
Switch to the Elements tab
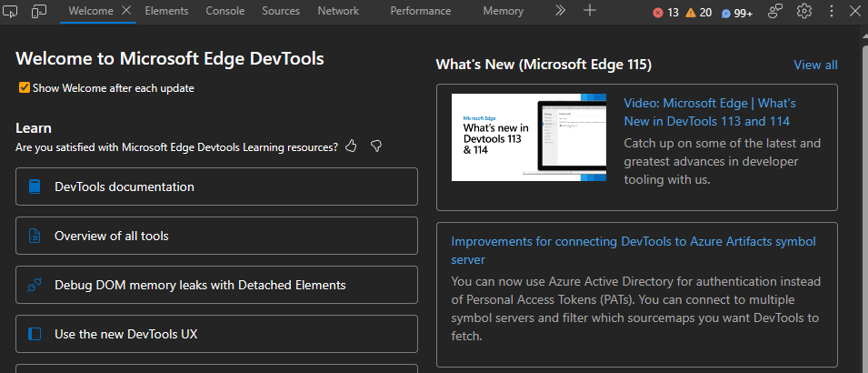[166, 11]
